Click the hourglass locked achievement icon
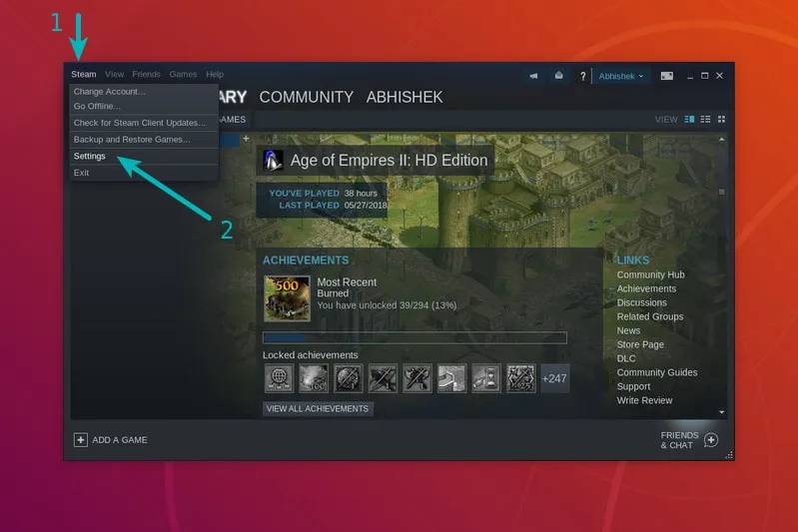 pyautogui.click(x=486, y=378)
